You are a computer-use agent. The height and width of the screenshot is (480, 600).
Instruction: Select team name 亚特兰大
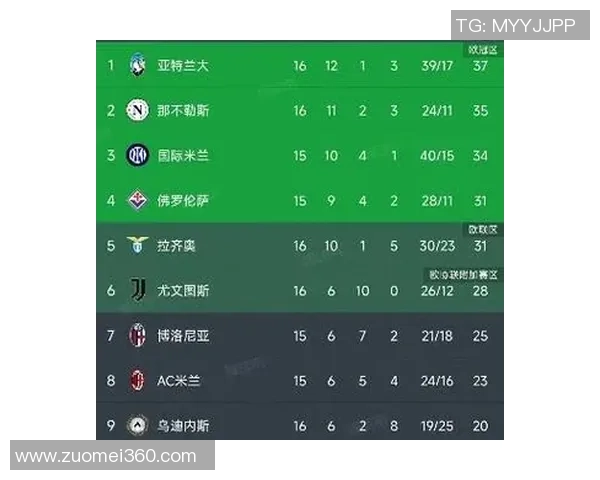click(181, 66)
